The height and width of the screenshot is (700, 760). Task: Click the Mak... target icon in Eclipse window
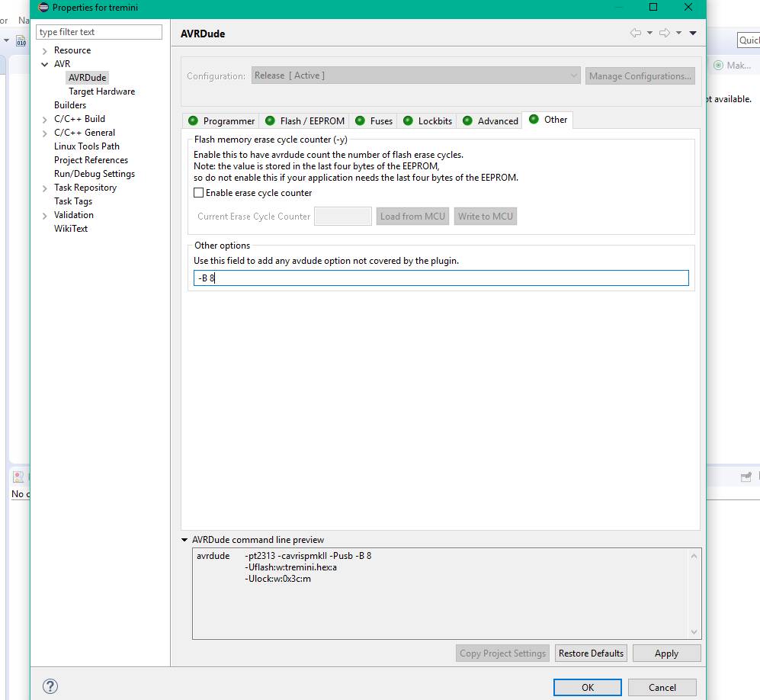[718, 66]
